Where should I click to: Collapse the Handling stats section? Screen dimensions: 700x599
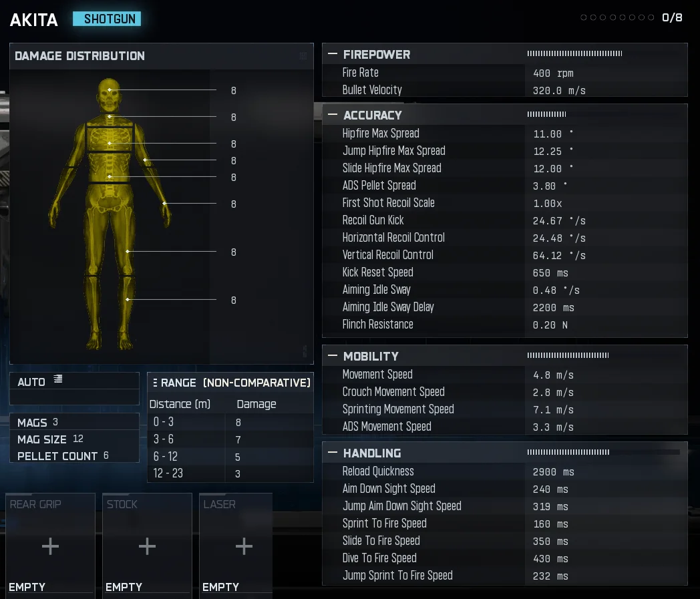(x=332, y=453)
